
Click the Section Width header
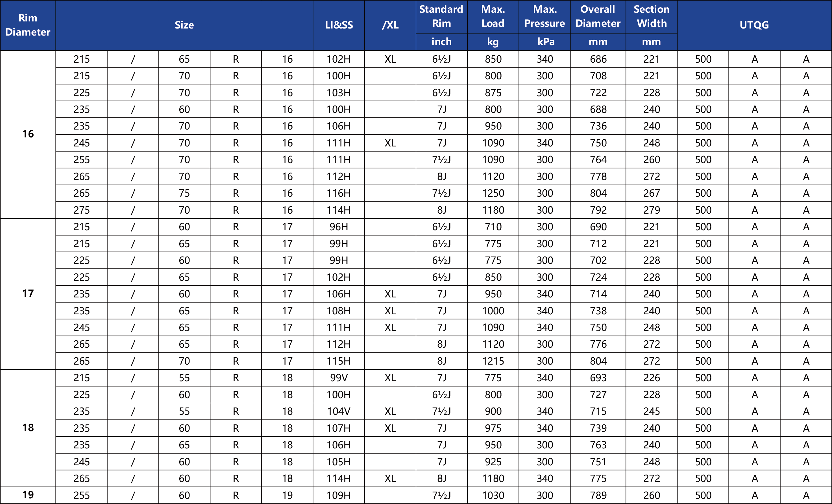651,17
